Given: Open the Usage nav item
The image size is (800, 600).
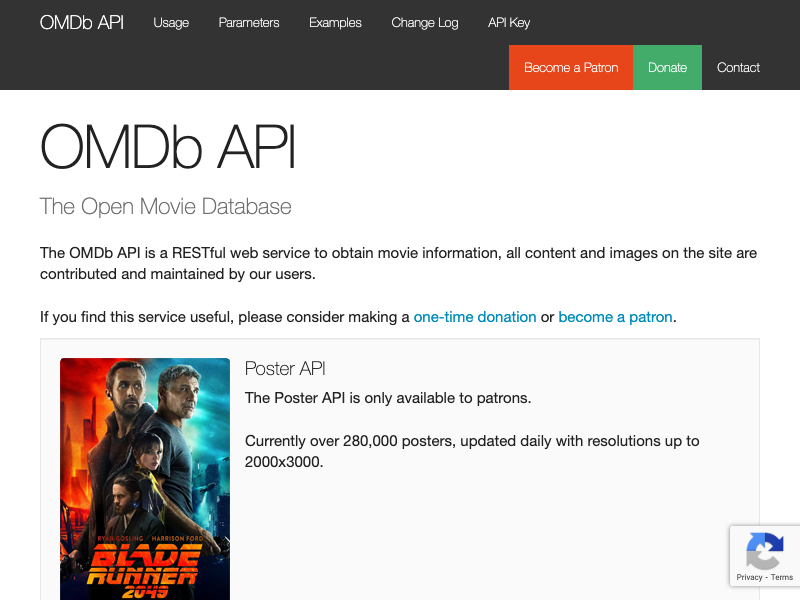Looking at the screenshot, I should pyautogui.click(x=171, y=22).
